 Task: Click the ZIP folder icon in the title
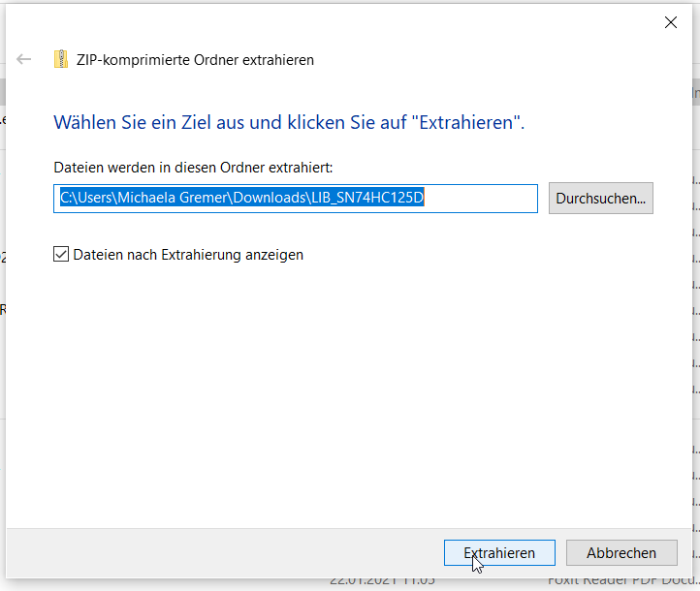(61, 59)
